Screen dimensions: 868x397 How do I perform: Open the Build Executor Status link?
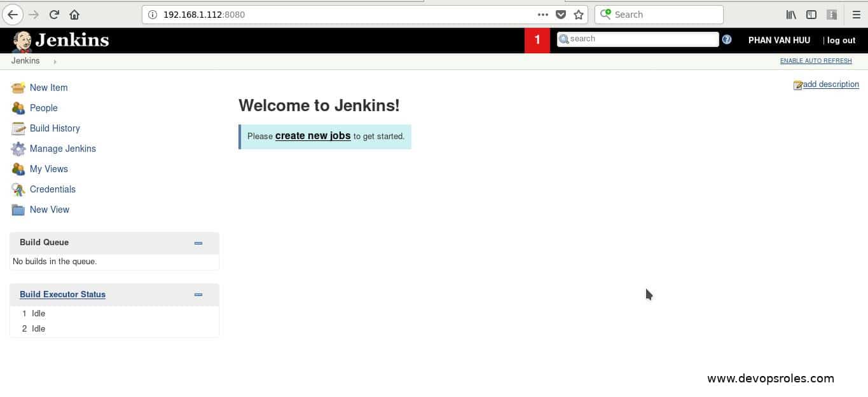(62, 295)
